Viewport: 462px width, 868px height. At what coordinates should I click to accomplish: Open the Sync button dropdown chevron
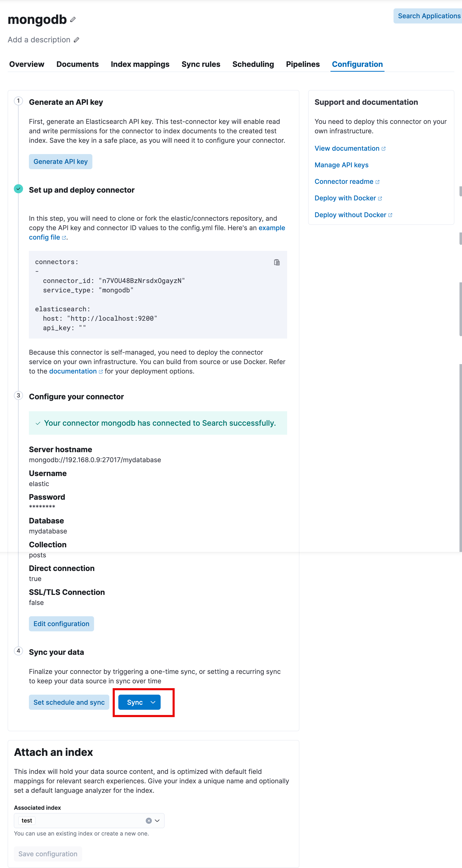pos(153,702)
